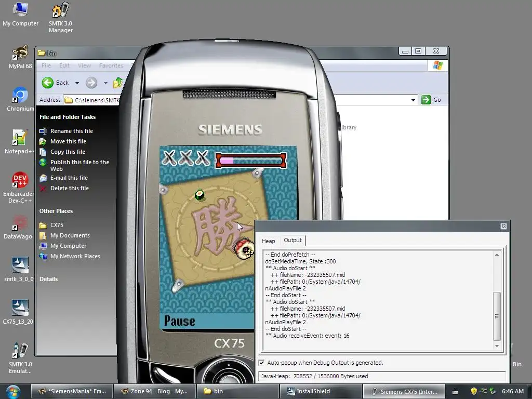Open Edit menu in bin window
The width and height of the screenshot is (532, 399).
tap(64, 65)
